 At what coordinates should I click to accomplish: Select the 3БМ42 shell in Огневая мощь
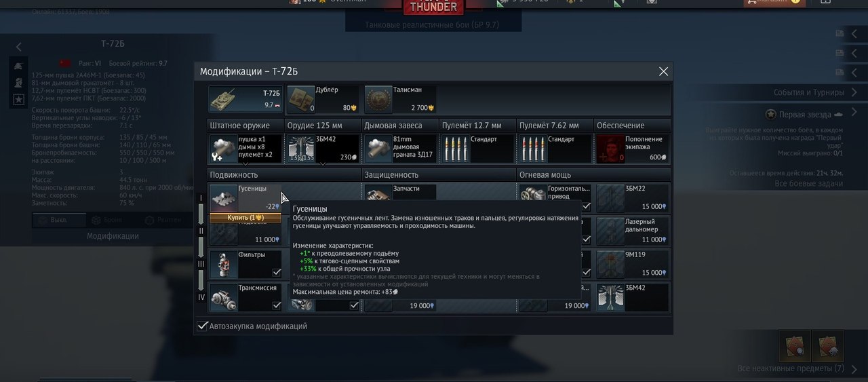pos(632,297)
